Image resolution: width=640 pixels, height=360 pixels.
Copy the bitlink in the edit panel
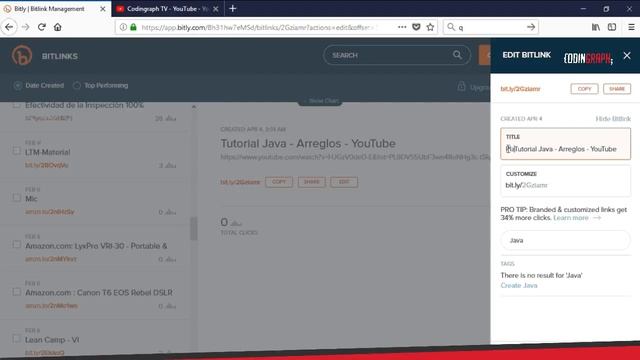point(584,89)
